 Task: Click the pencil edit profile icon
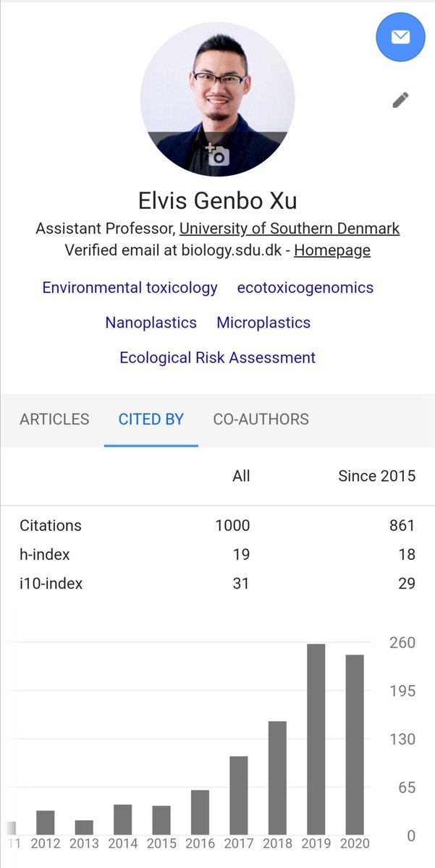click(400, 100)
